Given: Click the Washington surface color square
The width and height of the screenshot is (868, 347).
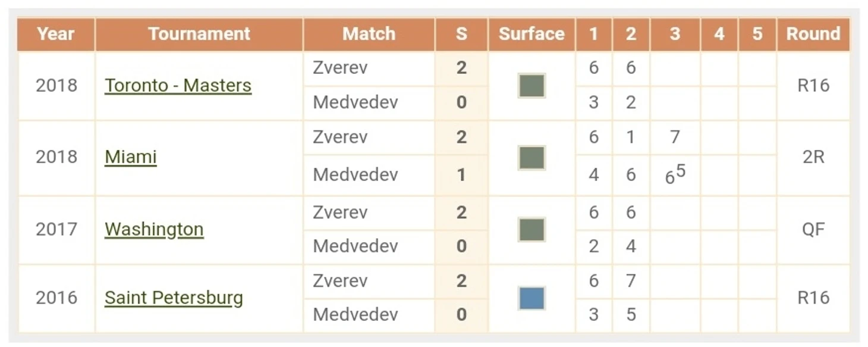Looking at the screenshot, I should tap(532, 230).
